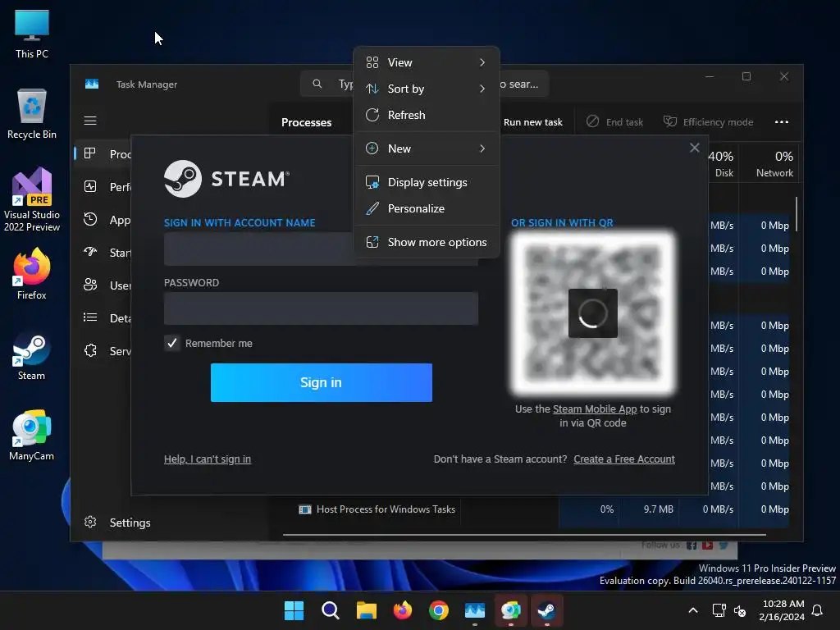840x630 pixels.
Task: Expand the View submenu in context menu
Action: [x=427, y=62]
